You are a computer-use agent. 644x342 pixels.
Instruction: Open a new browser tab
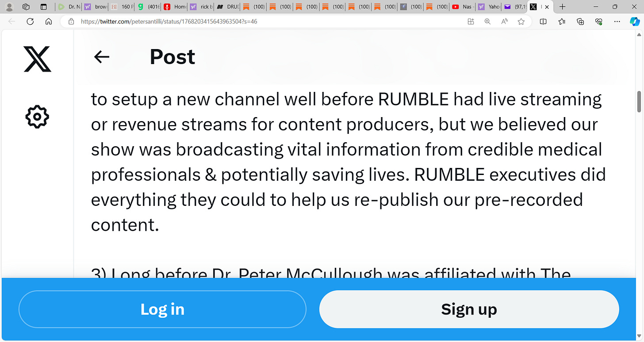point(562,7)
